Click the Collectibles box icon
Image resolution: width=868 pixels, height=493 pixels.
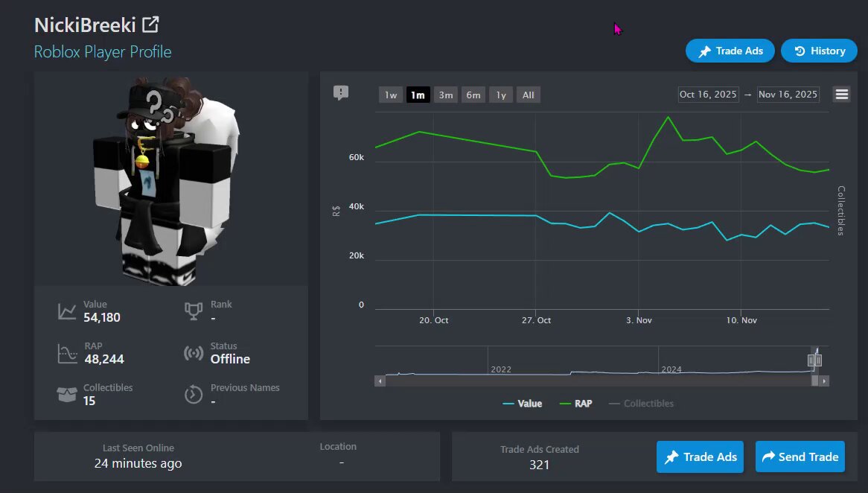tap(67, 395)
